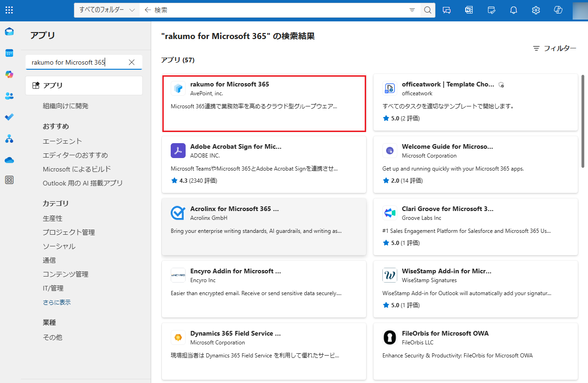Choose the 生産性 category
The width and height of the screenshot is (588, 383).
coord(53,218)
